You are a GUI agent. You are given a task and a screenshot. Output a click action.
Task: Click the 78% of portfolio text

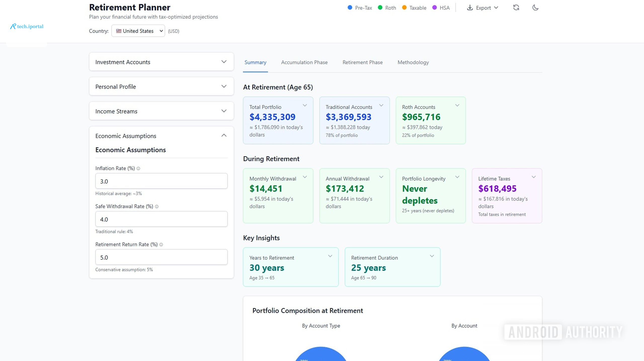[x=342, y=135]
